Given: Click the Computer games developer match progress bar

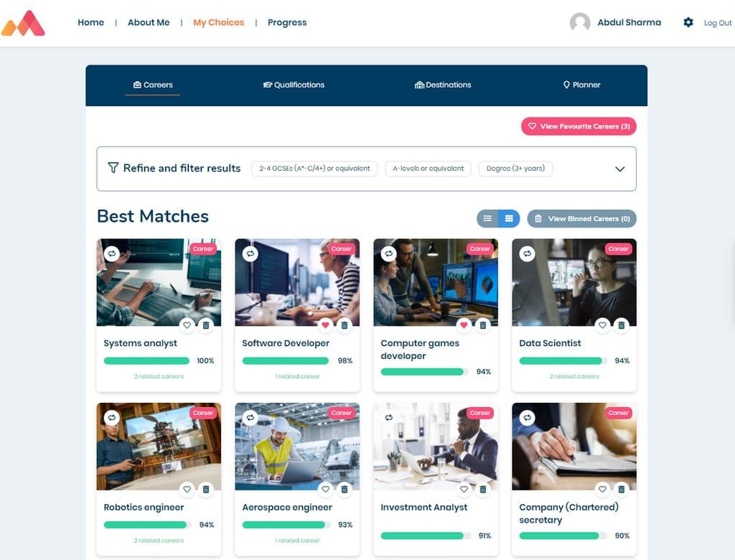Looking at the screenshot, I should pyautogui.click(x=423, y=371).
